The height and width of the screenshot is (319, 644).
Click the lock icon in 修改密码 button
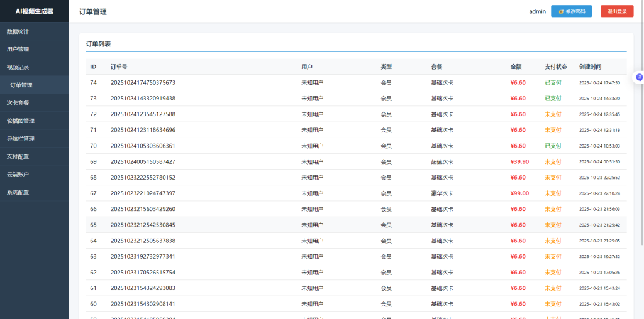561,11
